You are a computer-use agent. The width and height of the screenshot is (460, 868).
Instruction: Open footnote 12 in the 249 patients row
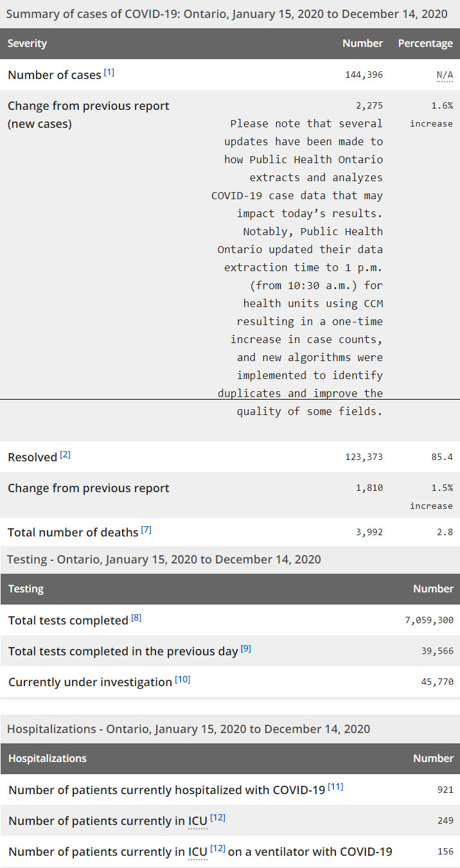(x=218, y=819)
